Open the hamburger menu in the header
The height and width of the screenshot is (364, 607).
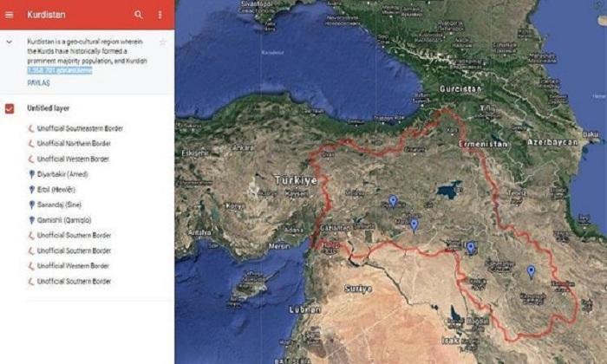tap(10, 15)
